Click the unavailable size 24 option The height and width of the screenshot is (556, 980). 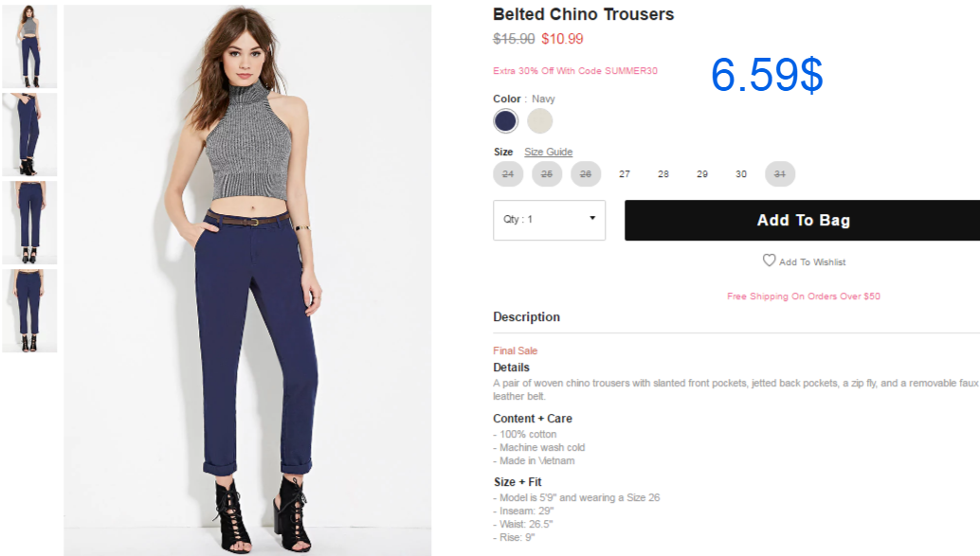tap(508, 174)
